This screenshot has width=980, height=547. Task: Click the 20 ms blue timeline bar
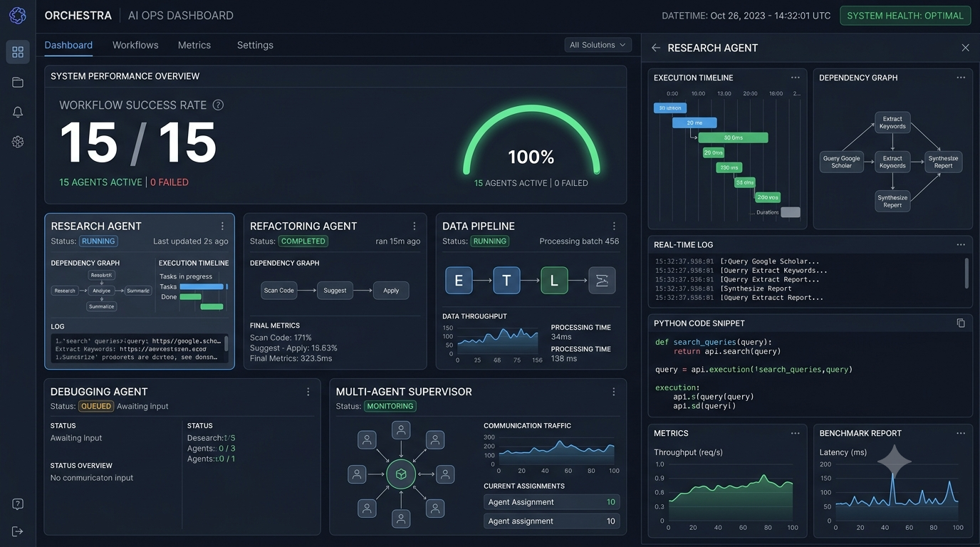[x=694, y=123]
